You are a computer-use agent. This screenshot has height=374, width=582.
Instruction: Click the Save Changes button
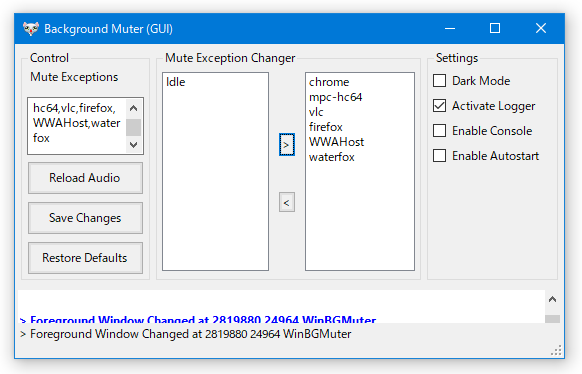click(85, 218)
